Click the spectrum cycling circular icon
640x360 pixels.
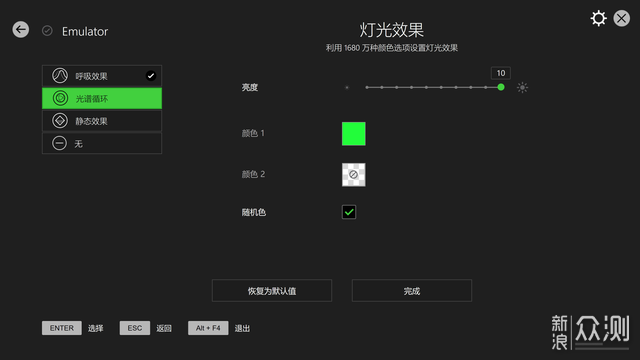(x=60, y=98)
